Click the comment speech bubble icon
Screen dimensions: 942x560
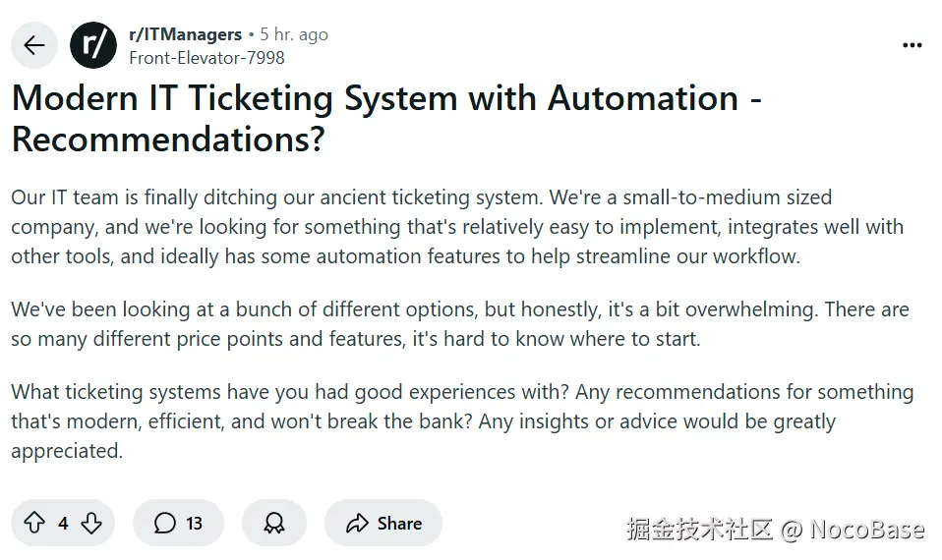(x=164, y=523)
